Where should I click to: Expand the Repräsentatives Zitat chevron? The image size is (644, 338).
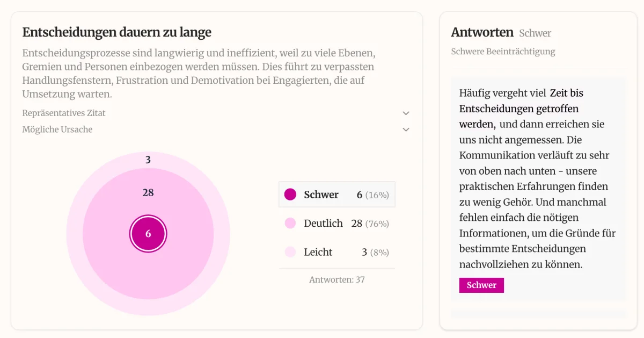pyautogui.click(x=406, y=113)
